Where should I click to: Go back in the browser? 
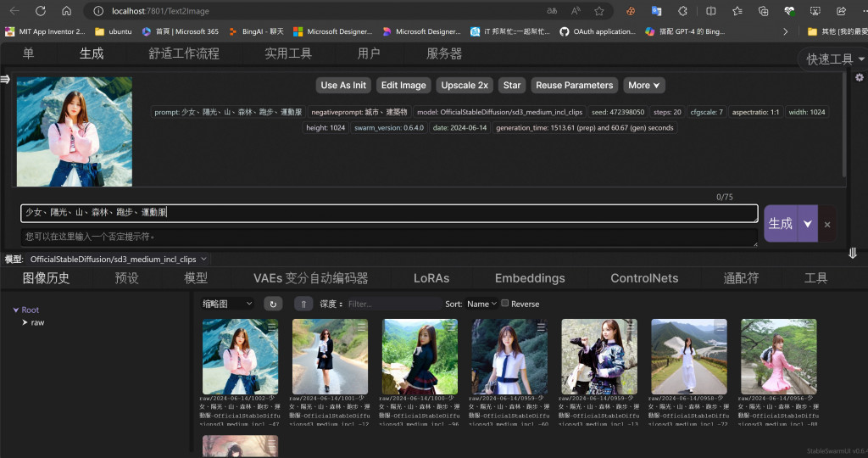(x=14, y=11)
